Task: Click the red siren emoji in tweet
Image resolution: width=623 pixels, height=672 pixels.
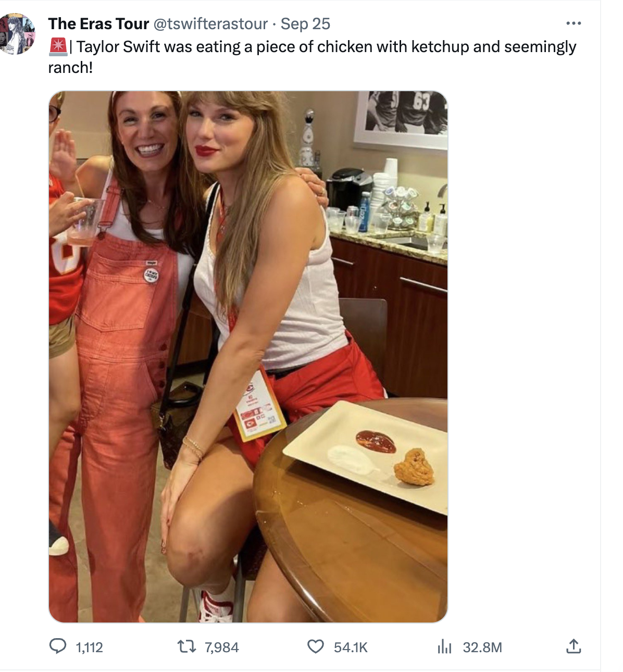Action: (x=58, y=47)
